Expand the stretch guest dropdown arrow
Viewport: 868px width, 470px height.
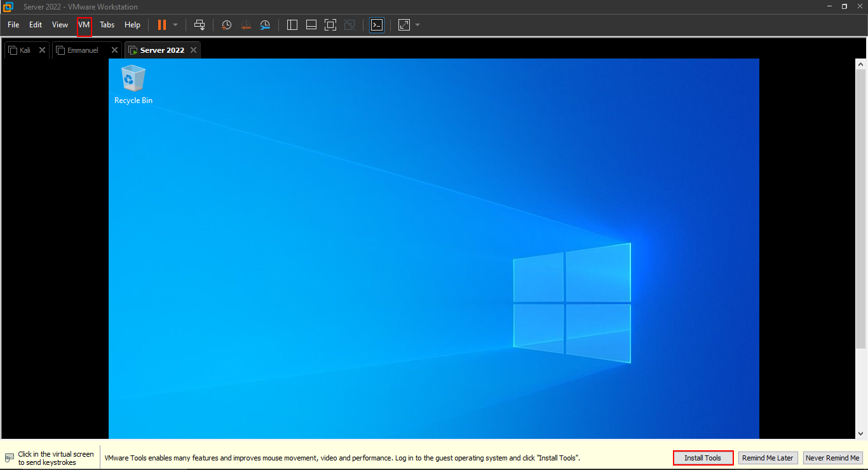(417, 25)
